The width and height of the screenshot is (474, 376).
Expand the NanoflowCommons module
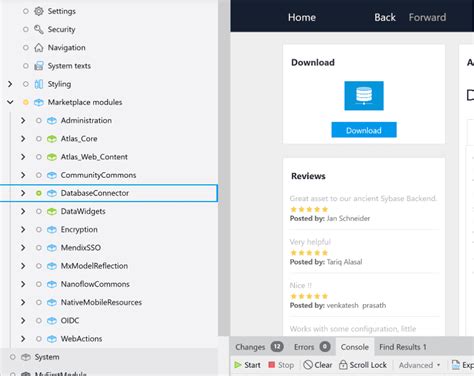[23, 284]
